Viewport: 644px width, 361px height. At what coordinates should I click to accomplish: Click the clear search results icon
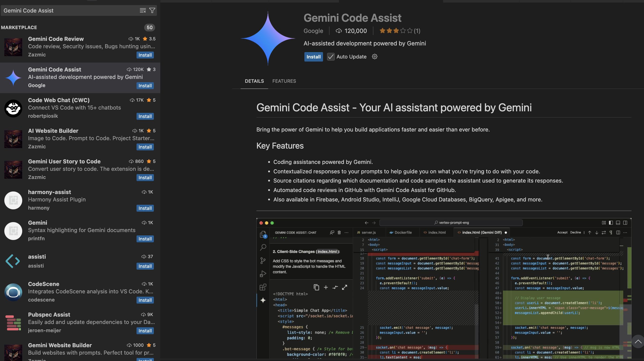pyautogui.click(x=143, y=10)
